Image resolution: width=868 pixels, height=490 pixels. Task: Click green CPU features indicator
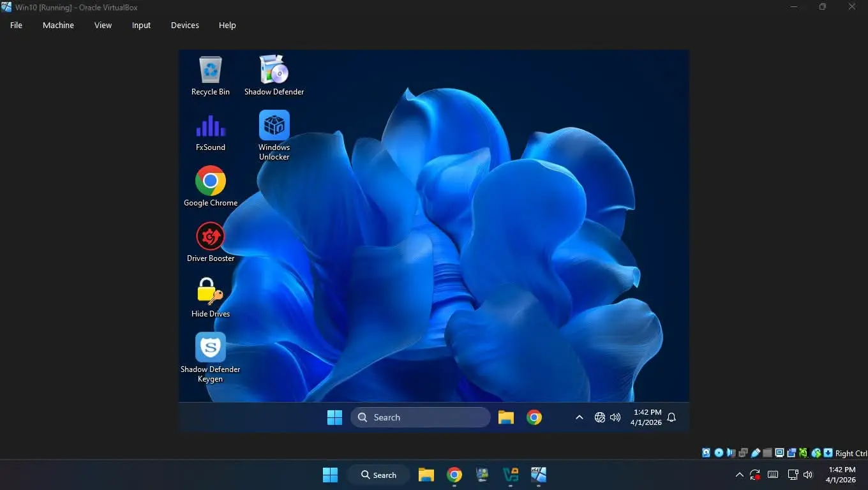coord(804,453)
